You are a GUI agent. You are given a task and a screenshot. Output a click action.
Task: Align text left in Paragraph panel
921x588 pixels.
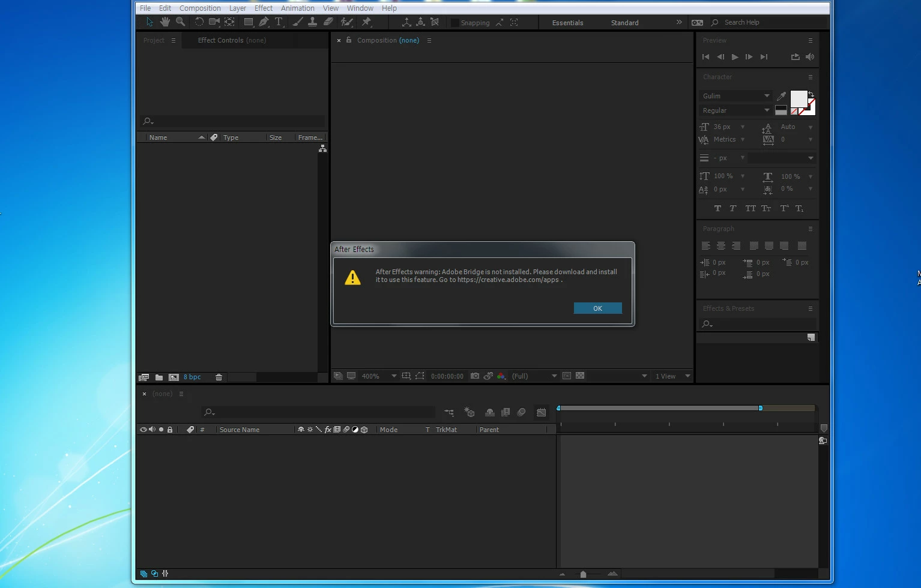(x=706, y=246)
